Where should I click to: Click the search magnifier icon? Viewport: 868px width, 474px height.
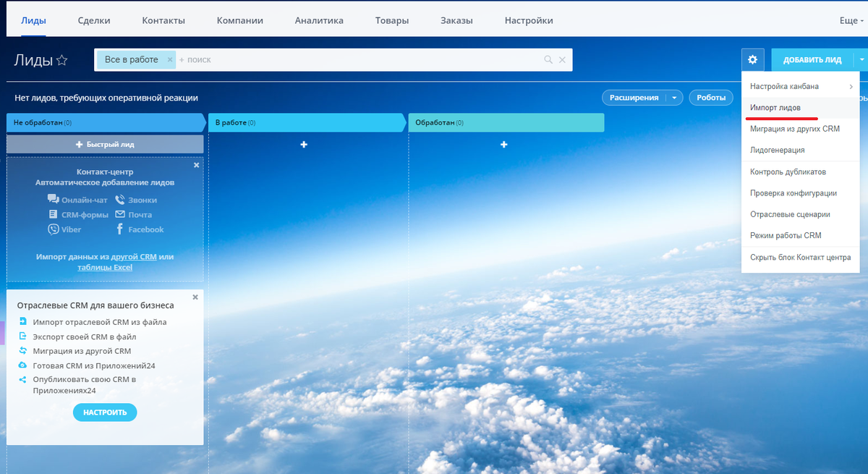pyautogui.click(x=548, y=60)
